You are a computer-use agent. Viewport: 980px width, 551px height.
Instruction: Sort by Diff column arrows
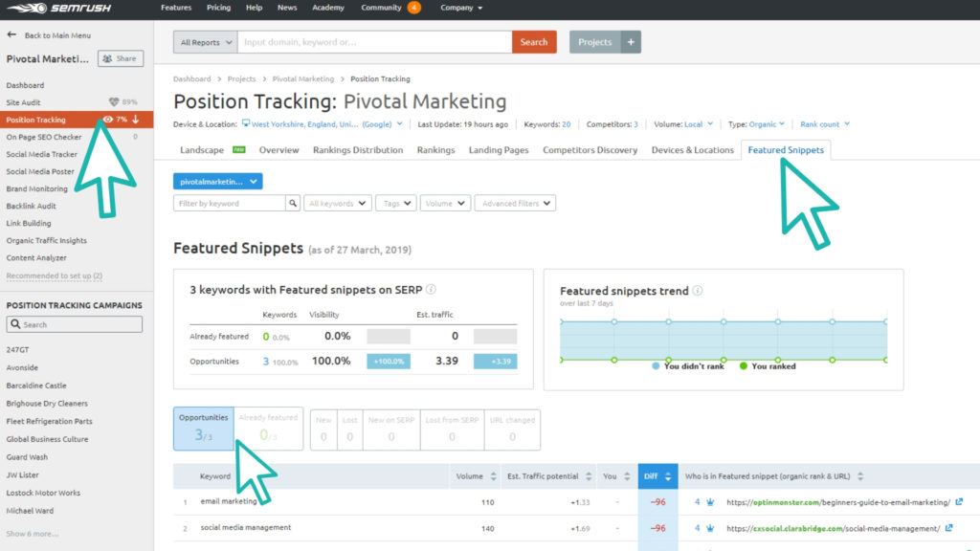tap(668, 476)
